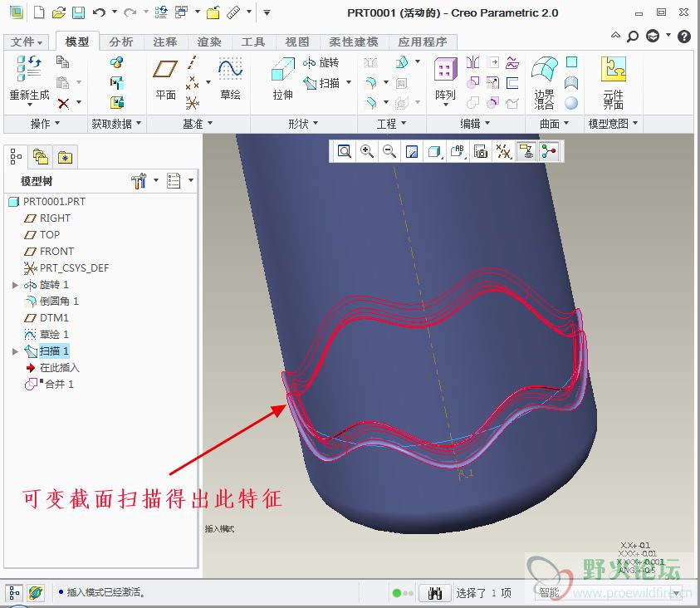The height and width of the screenshot is (608, 700).
Task: Switch to the 柔性建模 tab
Action: 354,42
